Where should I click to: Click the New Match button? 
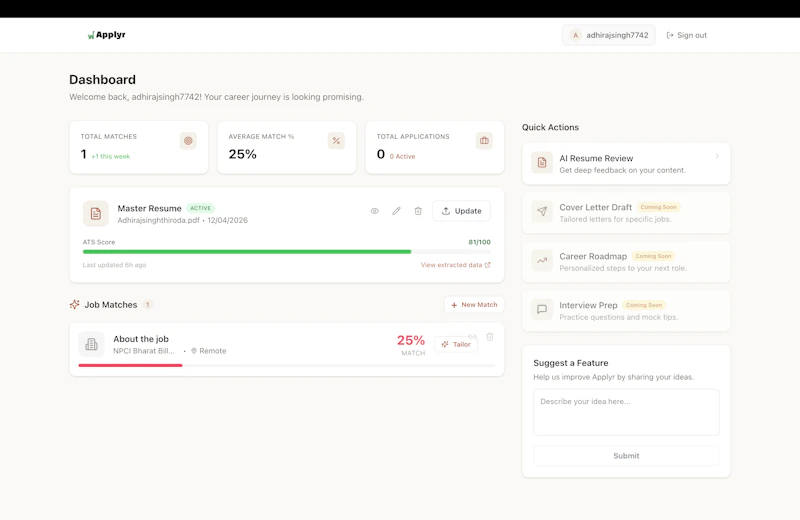(474, 305)
